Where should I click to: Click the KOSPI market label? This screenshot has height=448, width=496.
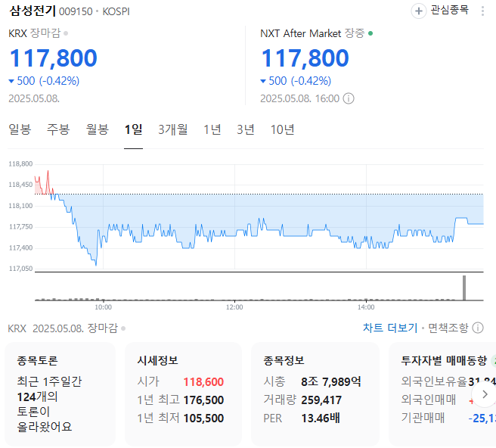click(116, 11)
